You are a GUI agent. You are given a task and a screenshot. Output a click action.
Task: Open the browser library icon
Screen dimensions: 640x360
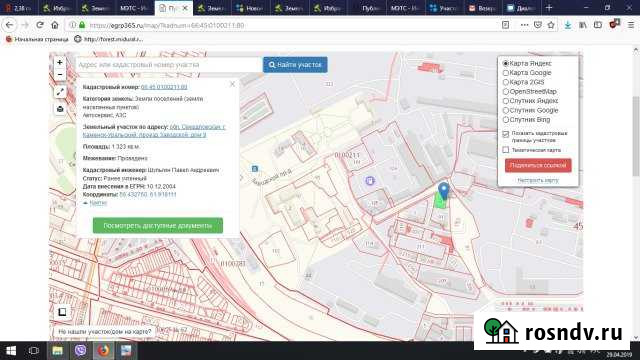tap(583, 25)
